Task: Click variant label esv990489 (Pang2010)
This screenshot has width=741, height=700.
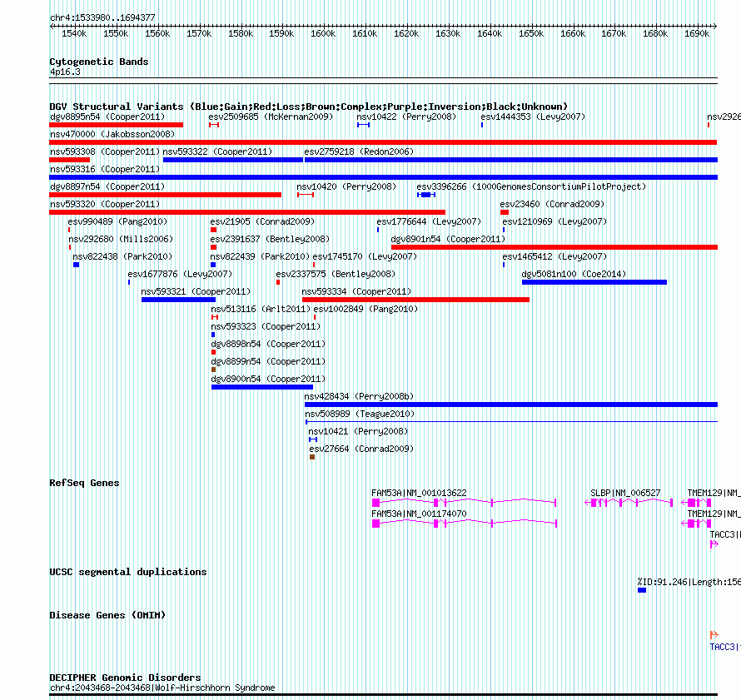Action: (117, 221)
